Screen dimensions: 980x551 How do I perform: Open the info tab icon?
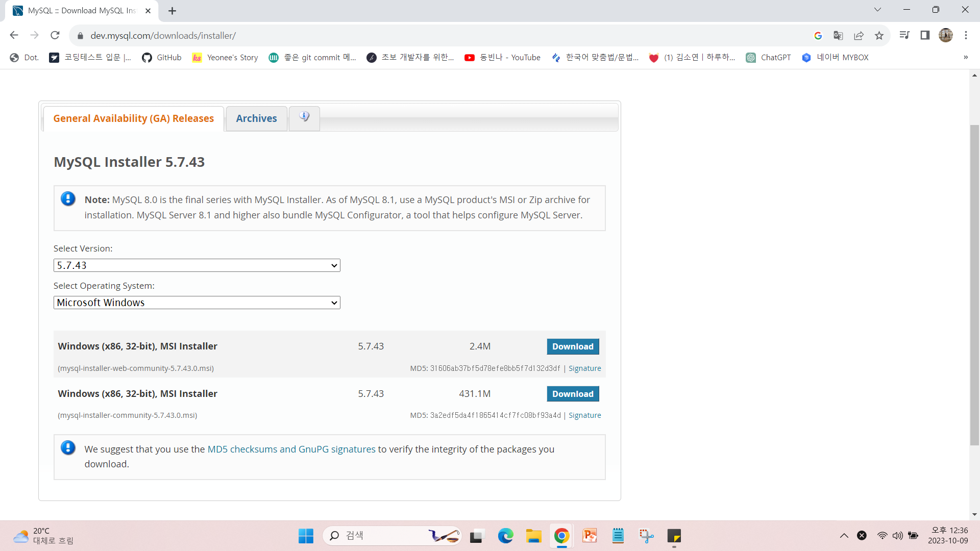304,118
